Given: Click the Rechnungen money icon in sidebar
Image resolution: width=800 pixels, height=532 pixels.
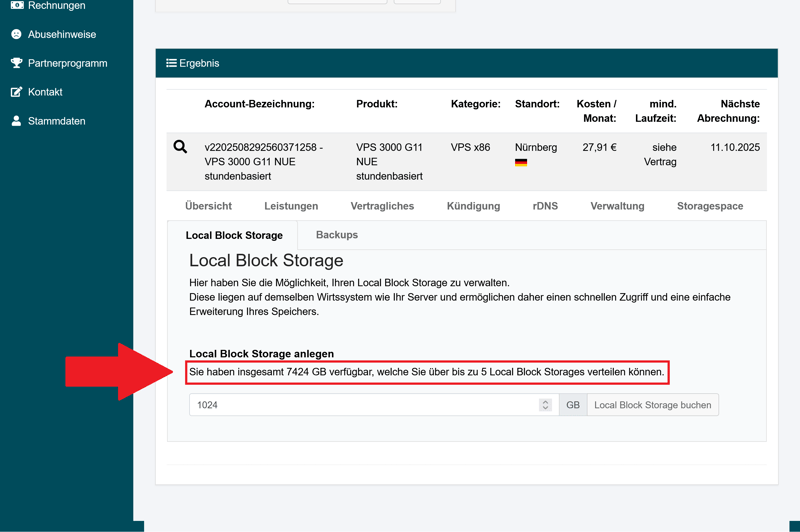Looking at the screenshot, I should point(16,6).
